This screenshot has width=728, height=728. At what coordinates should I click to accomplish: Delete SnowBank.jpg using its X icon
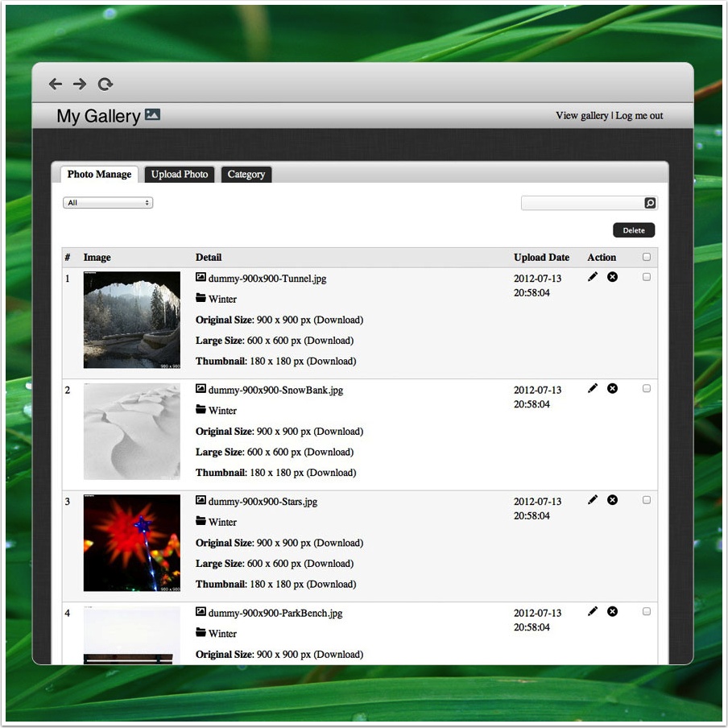612,389
